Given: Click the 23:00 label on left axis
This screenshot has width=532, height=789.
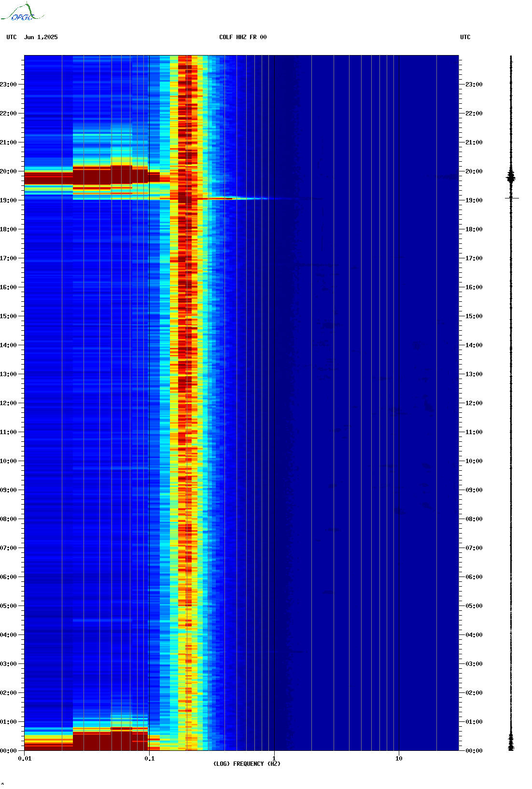Looking at the screenshot, I should tap(8, 85).
